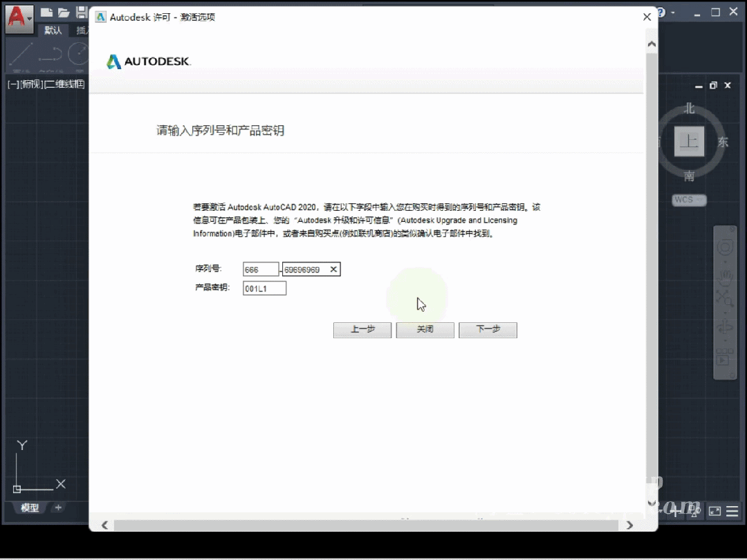The width and height of the screenshot is (747, 560).
Task: Maximize the AutoCAD main window
Action: click(715, 12)
